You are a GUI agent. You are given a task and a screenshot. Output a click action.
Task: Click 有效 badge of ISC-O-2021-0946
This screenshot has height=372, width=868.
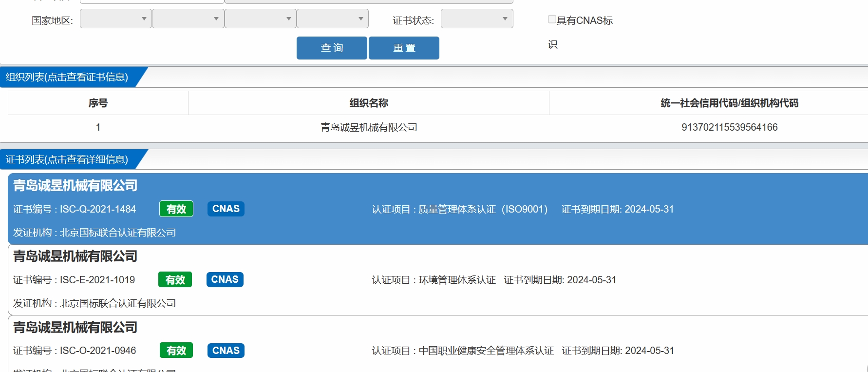click(x=176, y=350)
